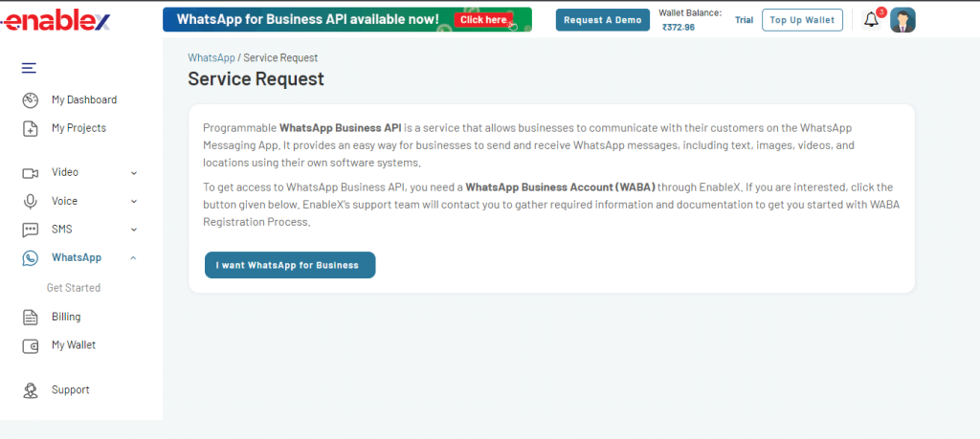The width and height of the screenshot is (980, 439).
Task: Click the WhatsApp for Business API banner text
Action: pos(307,19)
